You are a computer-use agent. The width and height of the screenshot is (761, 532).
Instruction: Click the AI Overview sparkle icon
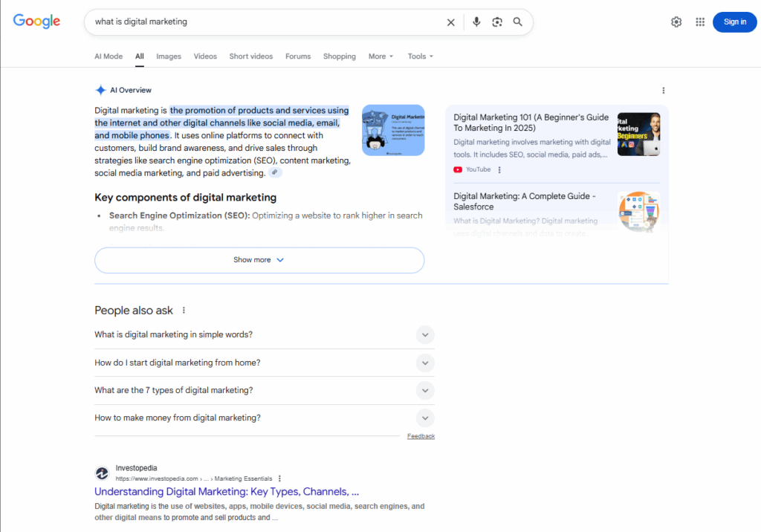tap(100, 89)
